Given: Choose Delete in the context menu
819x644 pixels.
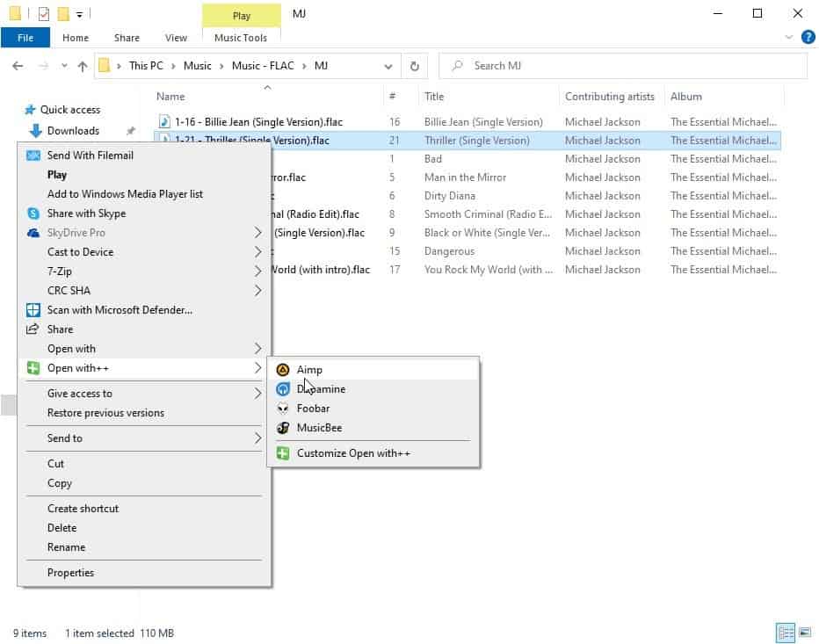Looking at the screenshot, I should tap(144, 527).
